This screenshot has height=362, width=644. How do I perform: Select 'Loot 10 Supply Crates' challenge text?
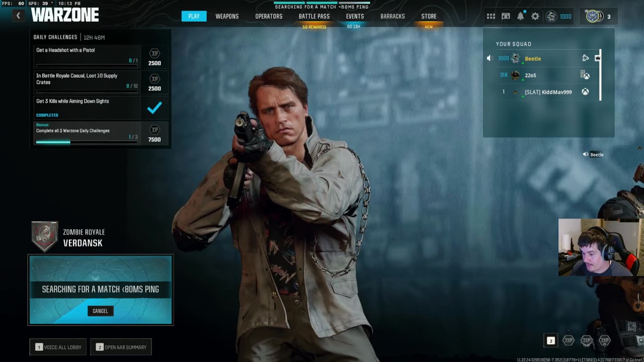76,79
